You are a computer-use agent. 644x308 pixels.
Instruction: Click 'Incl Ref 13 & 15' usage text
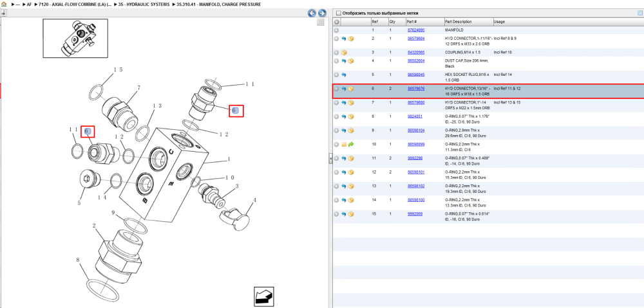(507, 102)
